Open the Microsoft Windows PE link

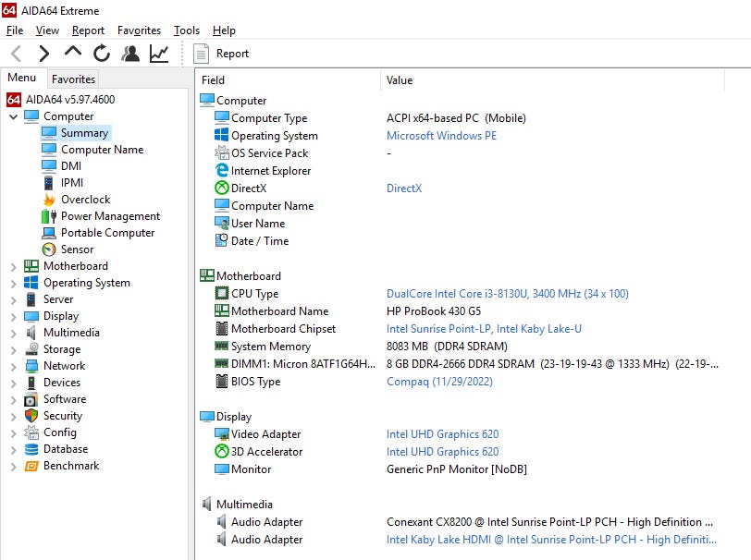click(x=441, y=136)
